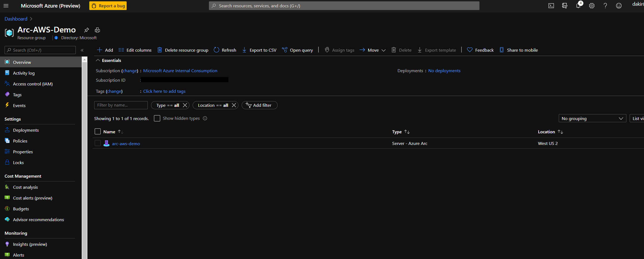Focus the Filter by name field
Viewport: 644px width, 259px height.
click(121, 105)
